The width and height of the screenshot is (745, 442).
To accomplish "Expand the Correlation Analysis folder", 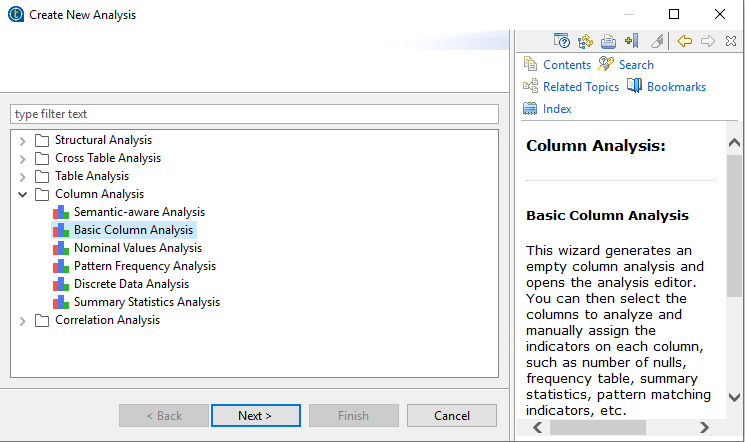I will point(23,320).
